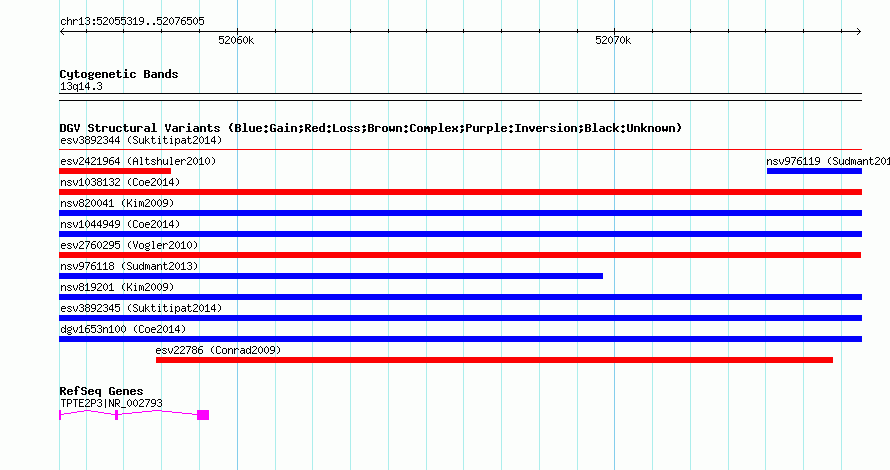890x470 pixels.
Task: Open esv2760295 (Vogler2010) variant label
Action: (129, 245)
